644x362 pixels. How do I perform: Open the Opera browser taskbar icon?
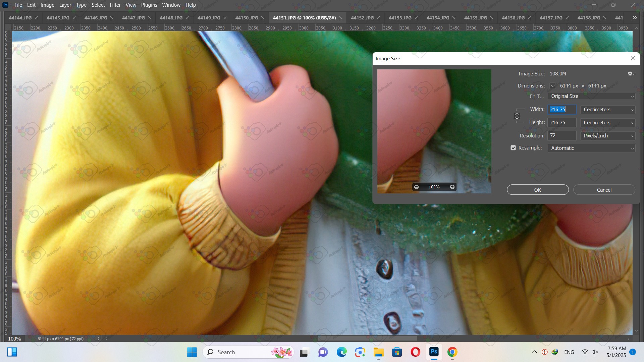(415, 352)
